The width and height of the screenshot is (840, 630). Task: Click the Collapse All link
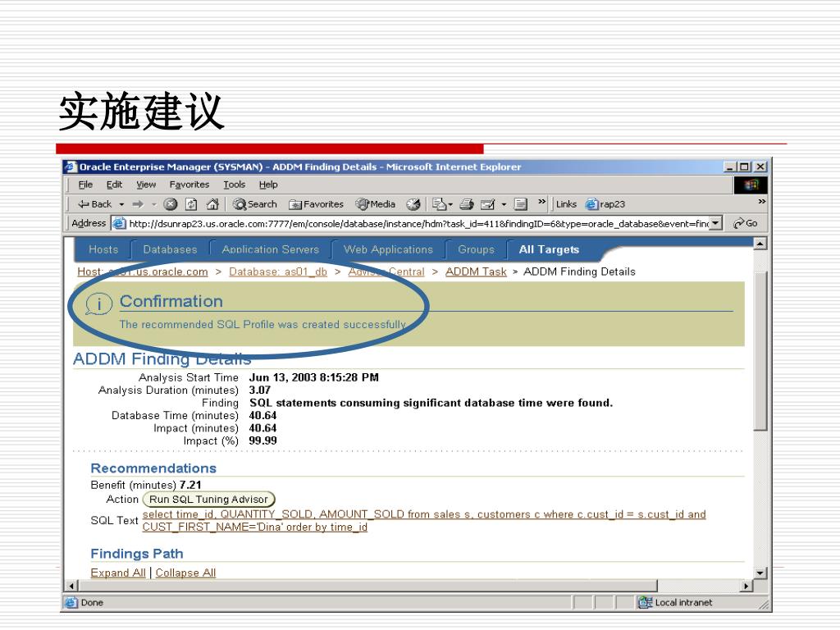[x=185, y=573]
